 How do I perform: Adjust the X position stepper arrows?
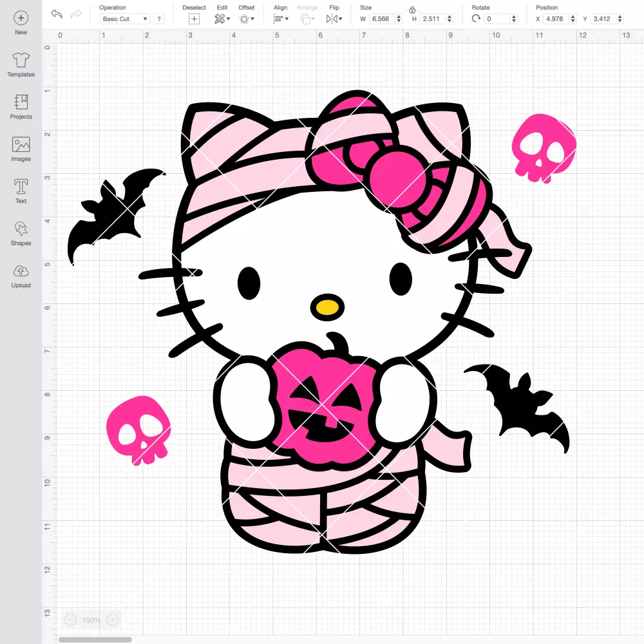(x=573, y=19)
